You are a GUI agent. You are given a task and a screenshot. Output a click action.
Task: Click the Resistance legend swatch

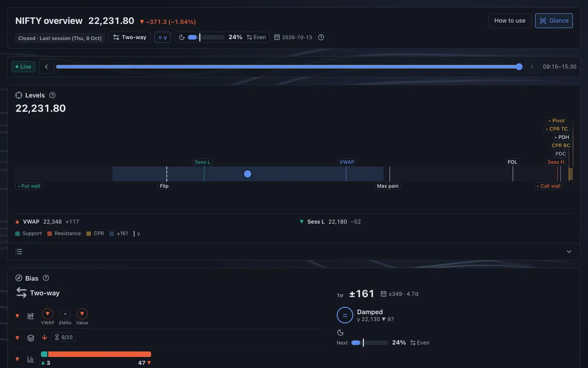(x=50, y=234)
